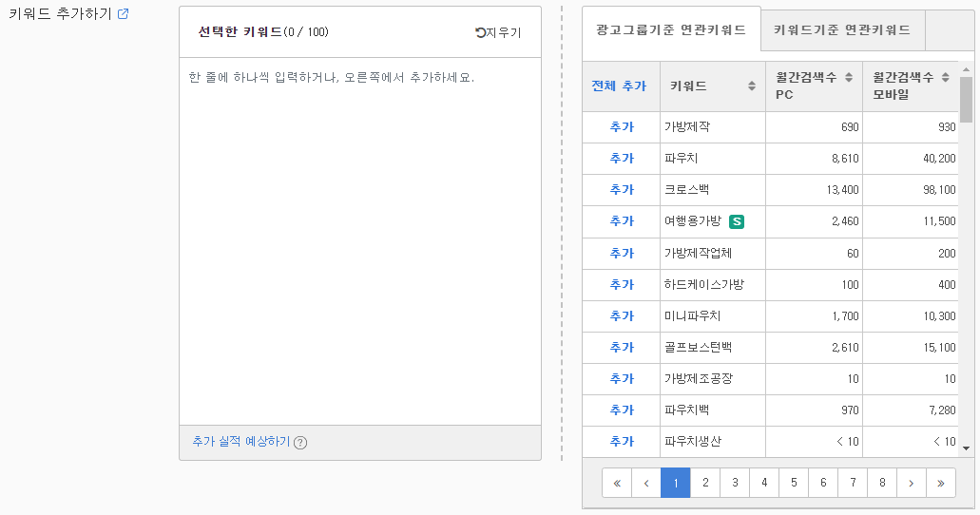Open the help icon next to 추가 실적 예상하기
This screenshot has width=980, height=515.
tap(300, 443)
